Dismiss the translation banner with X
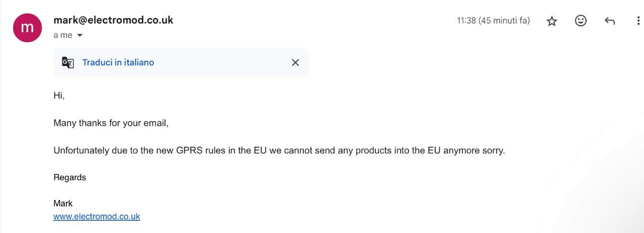The height and width of the screenshot is (233, 644). 295,62
